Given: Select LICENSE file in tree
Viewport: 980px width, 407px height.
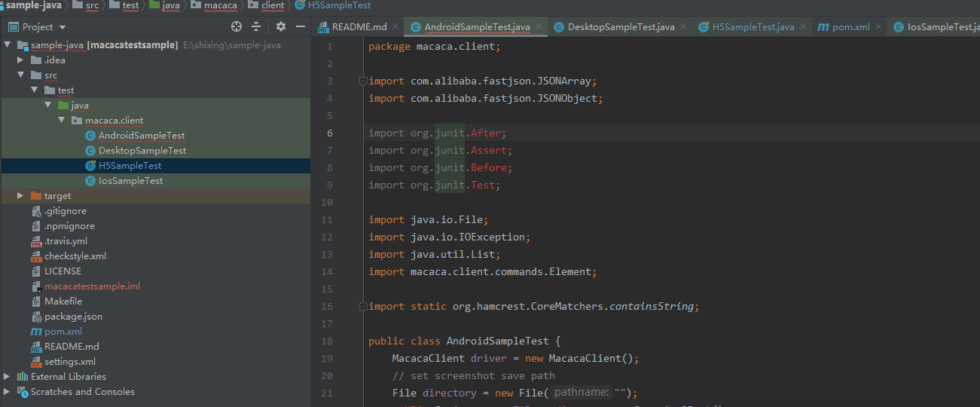Looking at the screenshot, I should [63, 271].
